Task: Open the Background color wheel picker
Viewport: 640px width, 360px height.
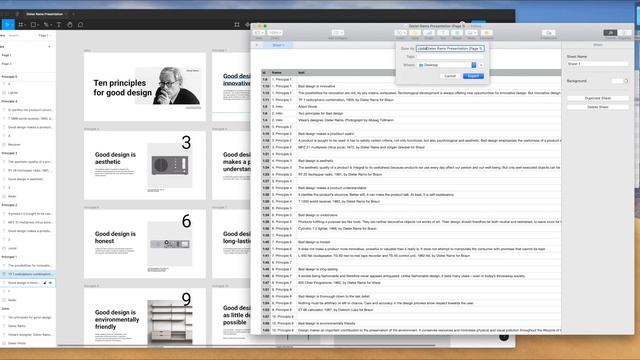Action: point(626,81)
